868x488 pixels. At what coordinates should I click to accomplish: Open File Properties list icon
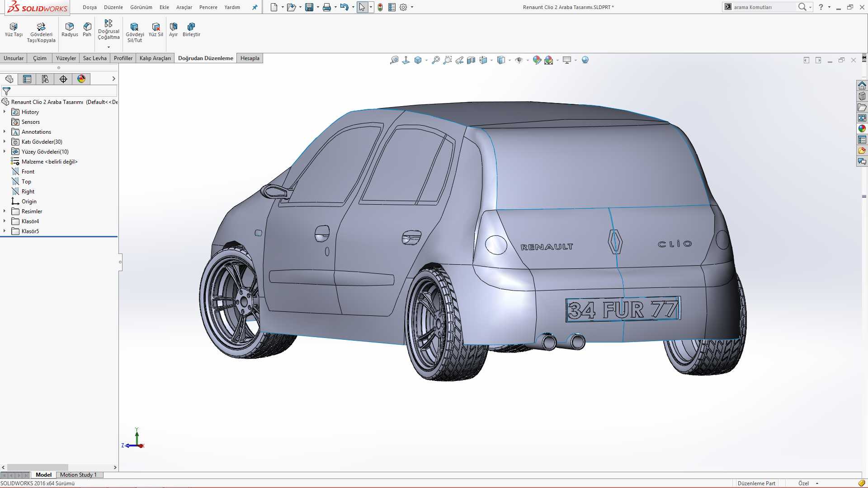coord(392,7)
